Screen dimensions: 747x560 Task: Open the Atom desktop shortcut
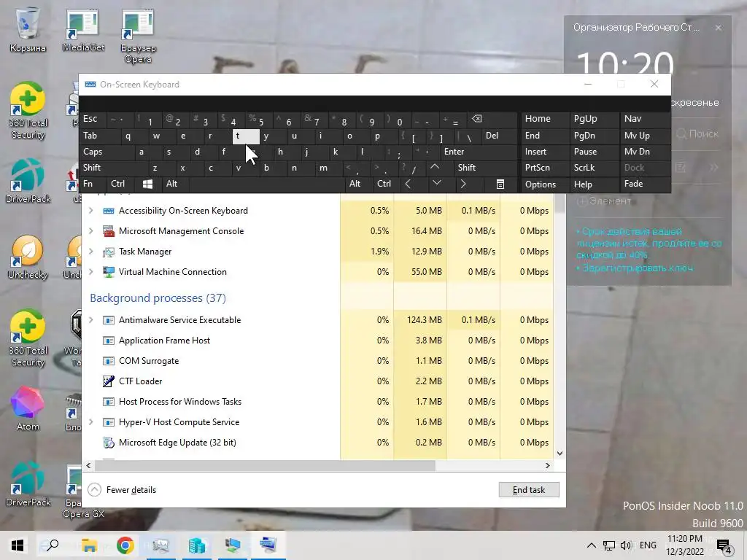[x=28, y=408]
